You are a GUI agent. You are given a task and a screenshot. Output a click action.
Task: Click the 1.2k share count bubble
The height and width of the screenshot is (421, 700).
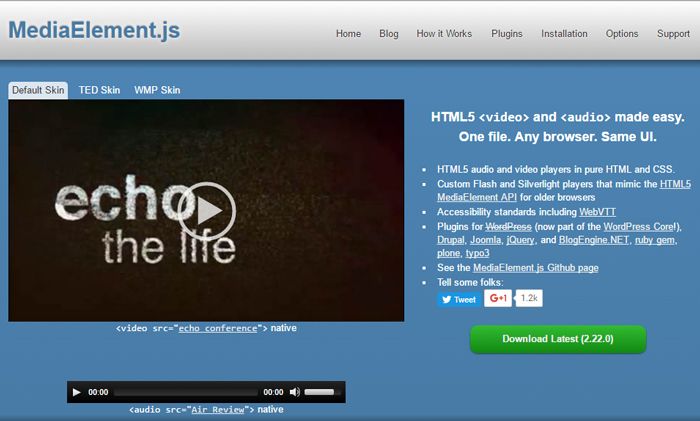[529, 298]
